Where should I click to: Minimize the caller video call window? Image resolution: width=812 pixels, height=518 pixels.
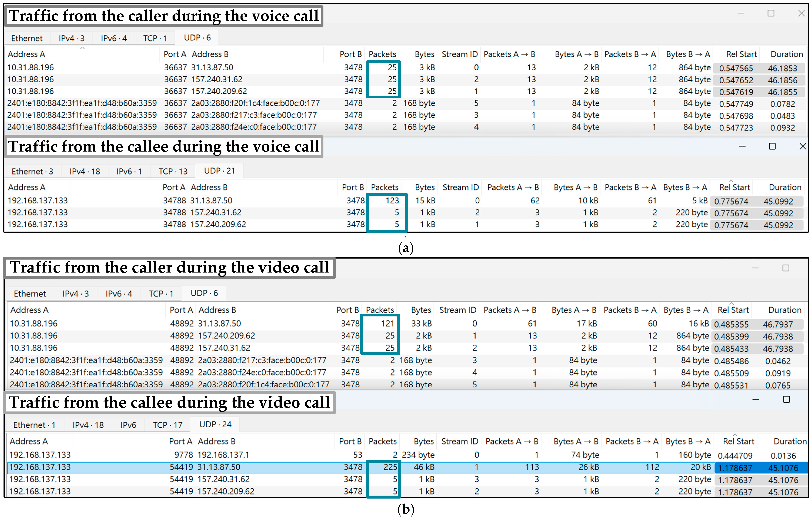(x=755, y=268)
